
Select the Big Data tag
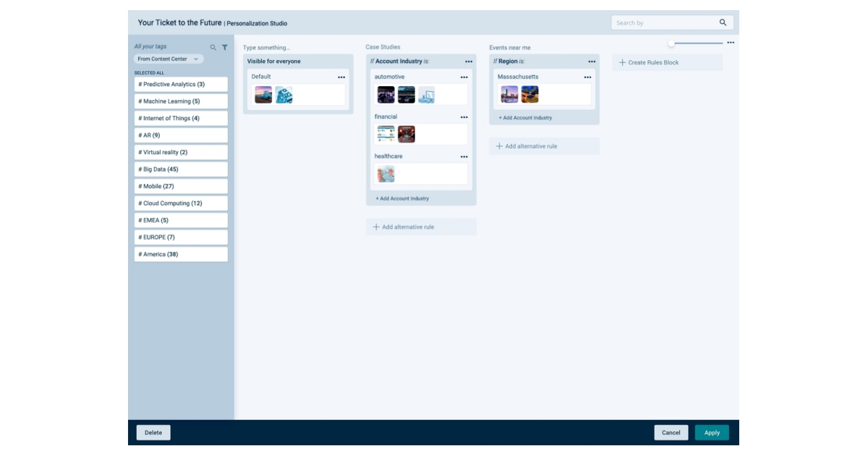(158, 169)
